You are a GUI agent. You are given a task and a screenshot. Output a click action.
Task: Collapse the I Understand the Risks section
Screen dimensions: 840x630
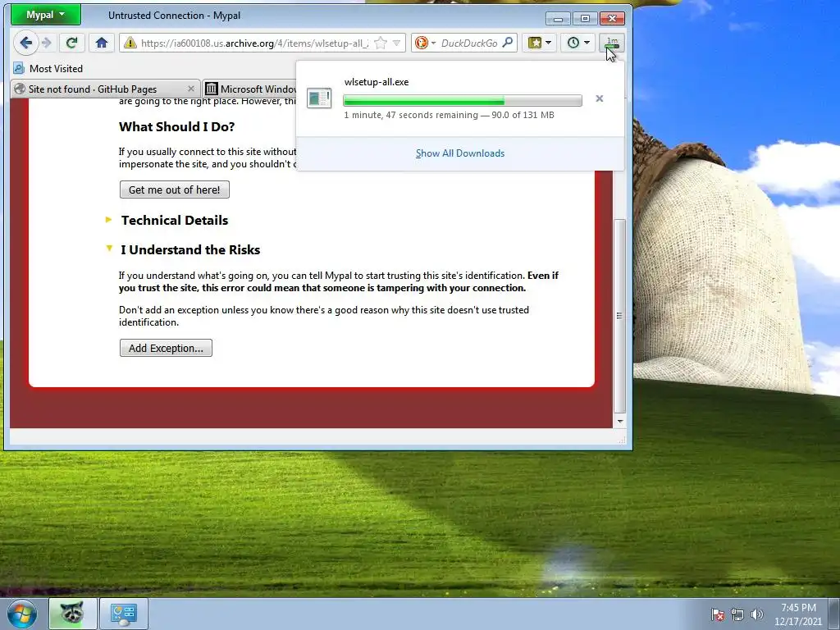coord(183,249)
